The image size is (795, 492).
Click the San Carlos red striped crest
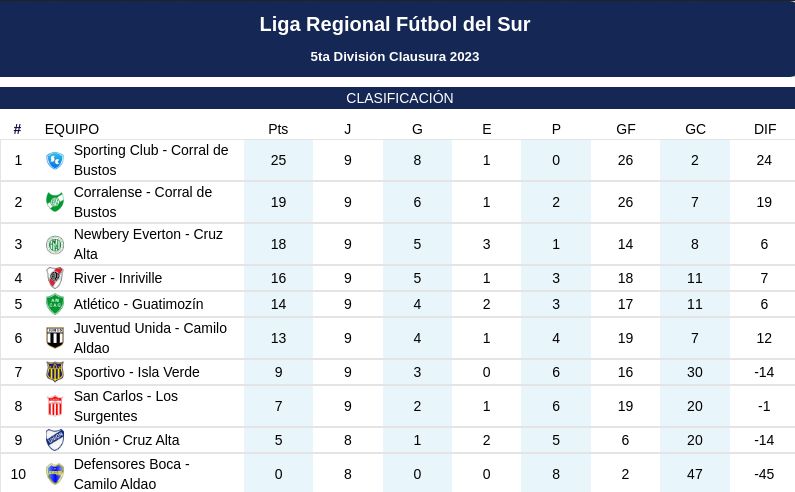[55, 406]
